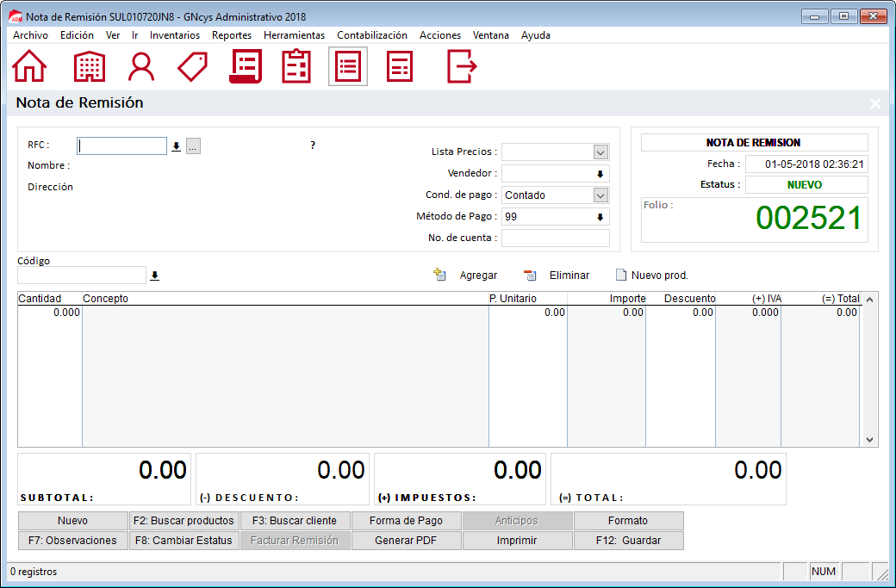Viewport: 896px width, 588px height.
Task: Click the Nuevo prod. document icon
Action: pyautogui.click(x=620, y=275)
